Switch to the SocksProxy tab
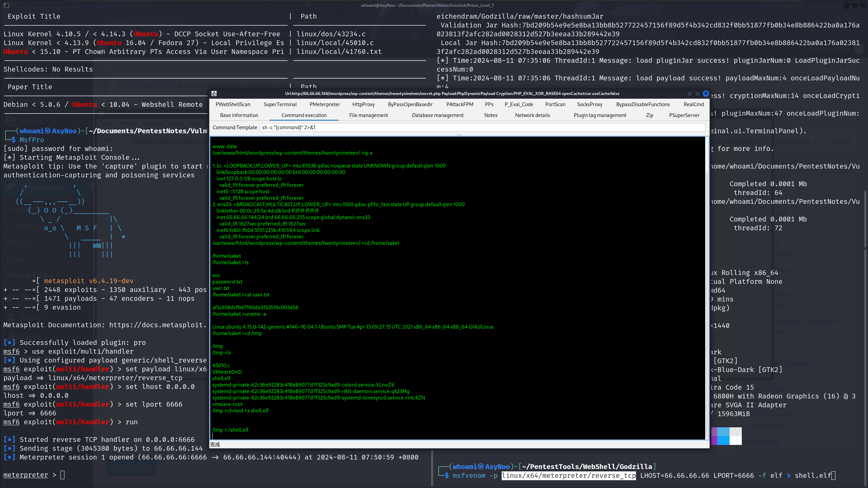The image size is (868, 488). [x=590, y=104]
